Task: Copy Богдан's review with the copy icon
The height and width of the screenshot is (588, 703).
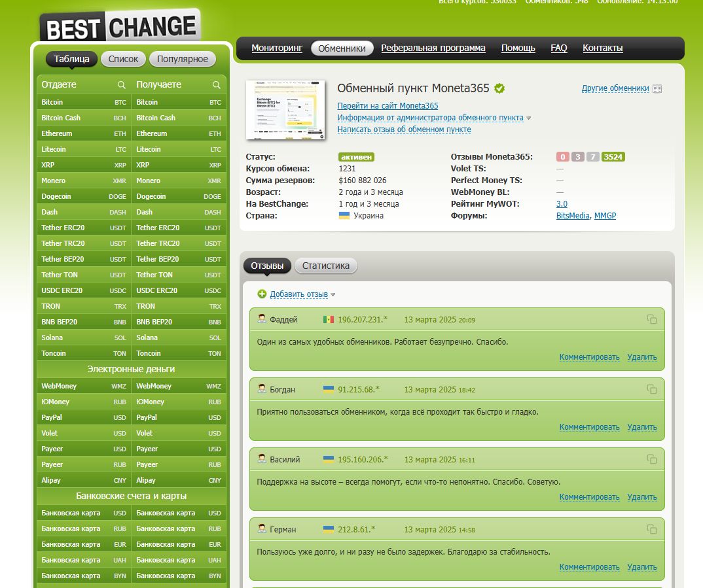Action: pos(651,389)
